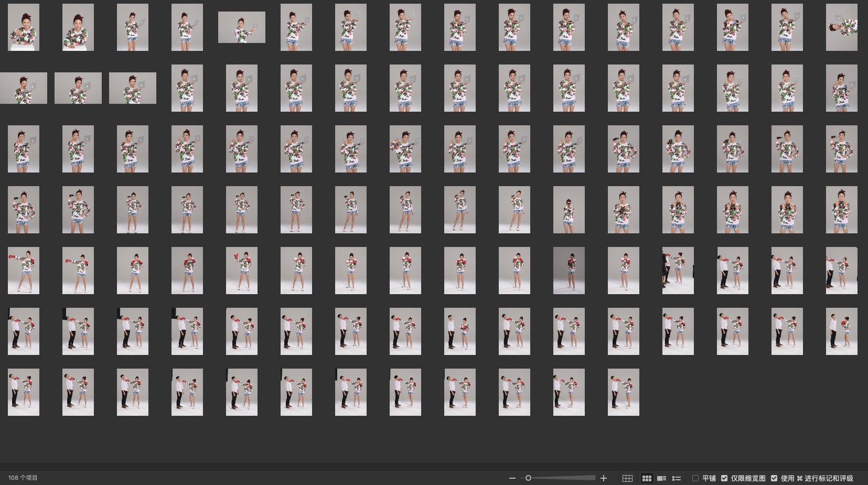Toggle the lock thumbnail grid icon
Image resolution: width=868 pixels, height=485 pixels.
coord(627,478)
